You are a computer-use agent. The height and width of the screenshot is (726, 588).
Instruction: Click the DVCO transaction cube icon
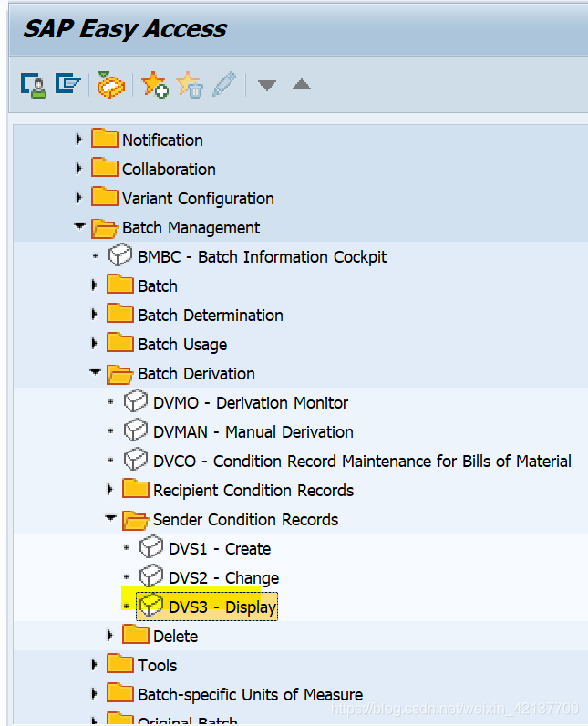(x=136, y=460)
